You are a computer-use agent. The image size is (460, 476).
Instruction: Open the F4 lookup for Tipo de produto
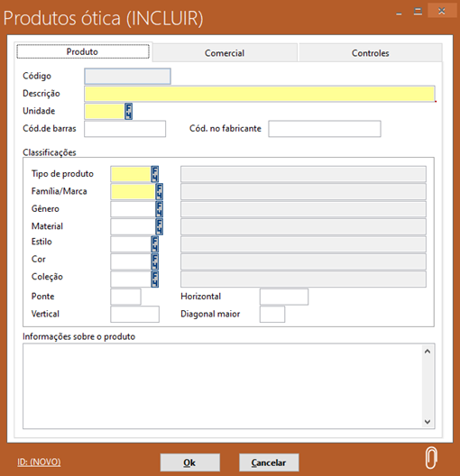(x=154, y=174)
